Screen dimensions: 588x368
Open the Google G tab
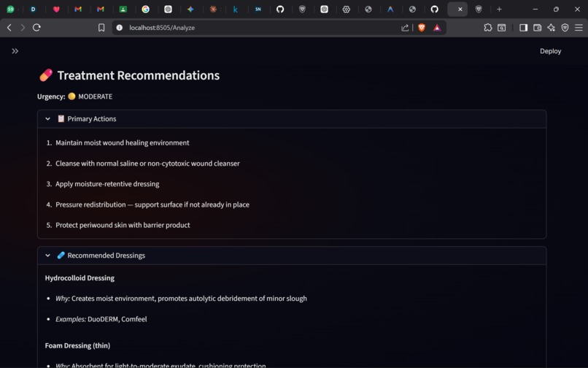145,9
